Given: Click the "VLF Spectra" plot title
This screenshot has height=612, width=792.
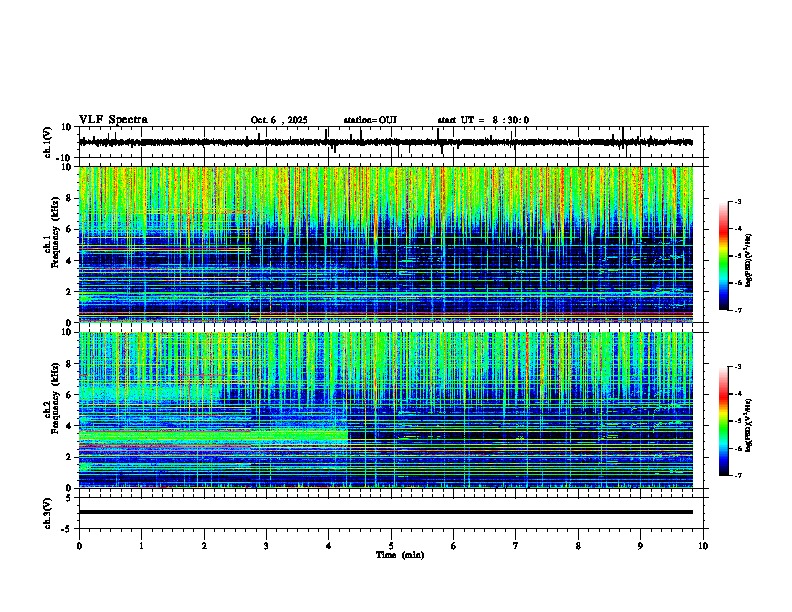Looking at the screenshot, I should [x=113, y=120].
